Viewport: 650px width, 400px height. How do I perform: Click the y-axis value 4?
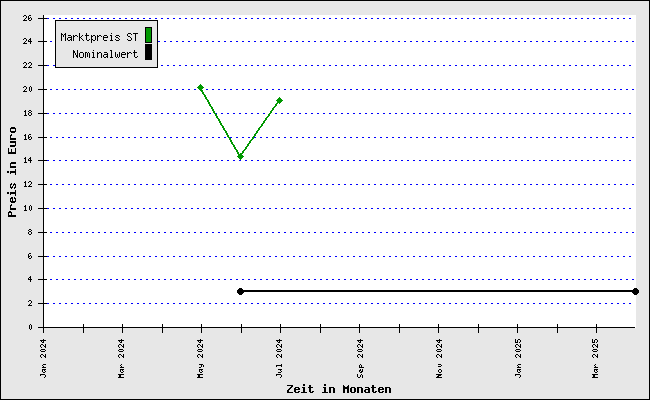[x=30, y=279]
